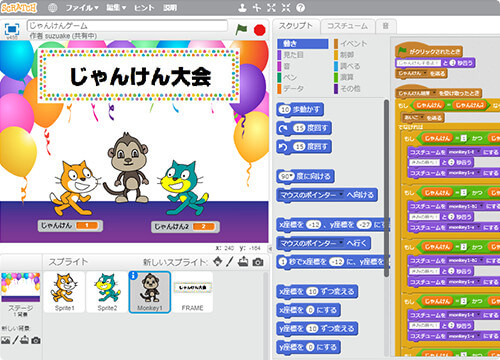Toggle full screen stage mode icon
This screenshot has width=500, height=360.
click(12, 30)
